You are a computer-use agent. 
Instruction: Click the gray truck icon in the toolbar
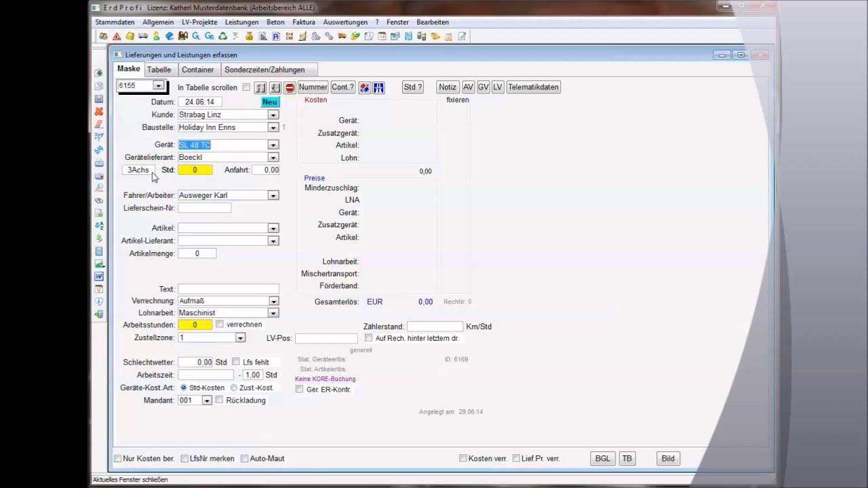click(x=143, y=36)
